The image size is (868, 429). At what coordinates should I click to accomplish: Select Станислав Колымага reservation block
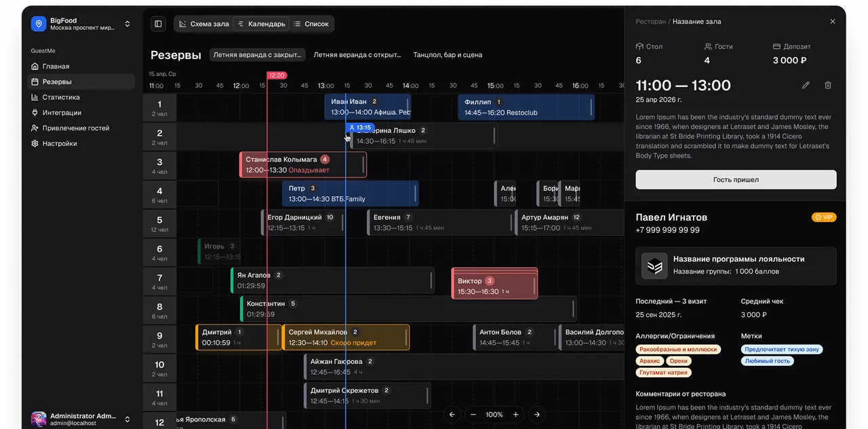click(303, 165)
